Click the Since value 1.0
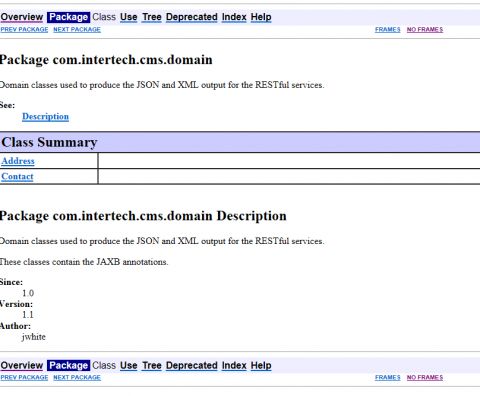The image size is (480, 396). (28, 293)
